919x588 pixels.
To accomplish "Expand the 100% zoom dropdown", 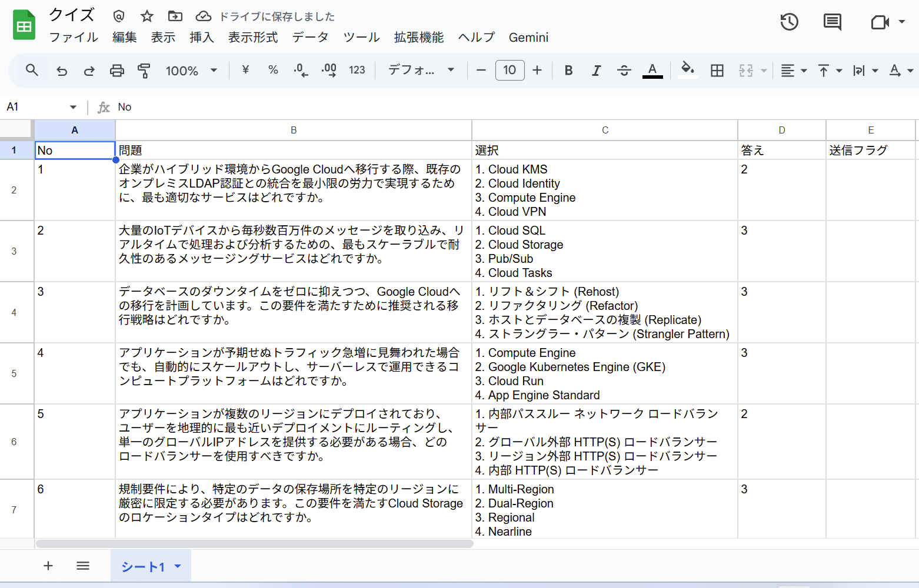I will tap(191, 71).
